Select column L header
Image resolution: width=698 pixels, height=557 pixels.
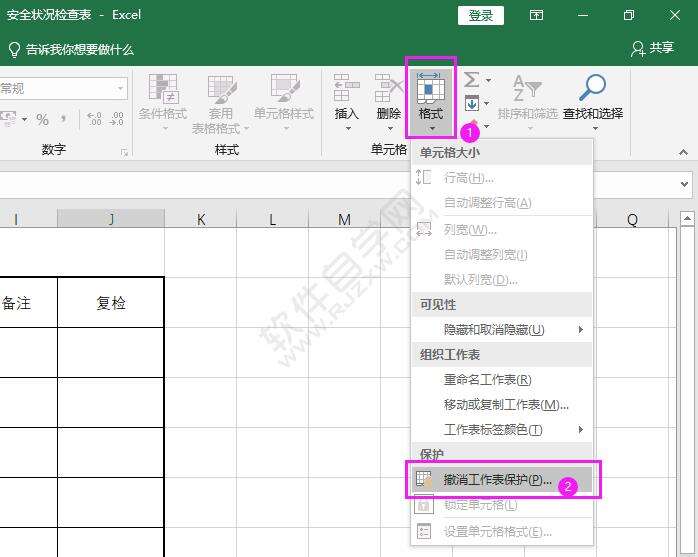[x=272, y=219]
